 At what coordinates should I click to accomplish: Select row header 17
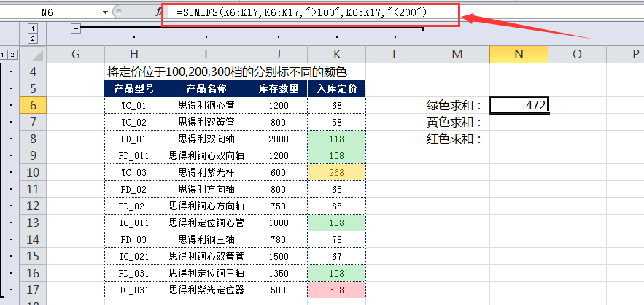[34, 290]
